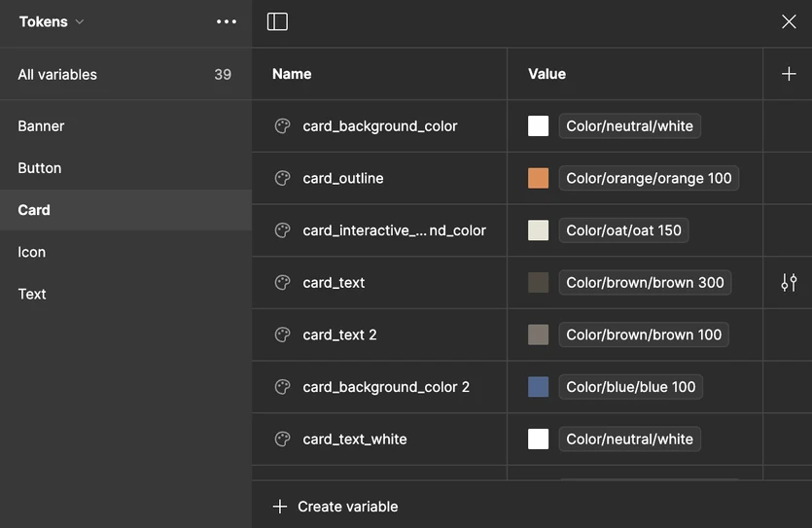This screenshot has width=812, height=528.
Task: Show All variables list
Action: 57,75
